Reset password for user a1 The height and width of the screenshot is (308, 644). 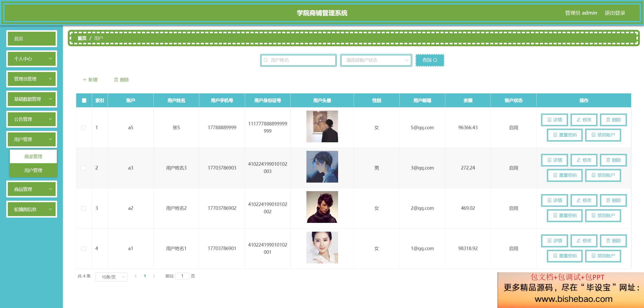click(565, 256)
